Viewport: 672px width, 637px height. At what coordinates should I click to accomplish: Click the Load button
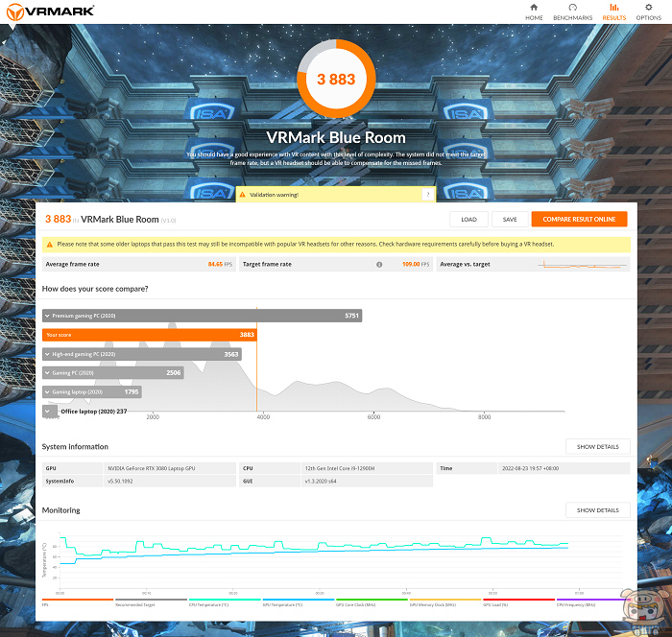(x=469, y=220)
